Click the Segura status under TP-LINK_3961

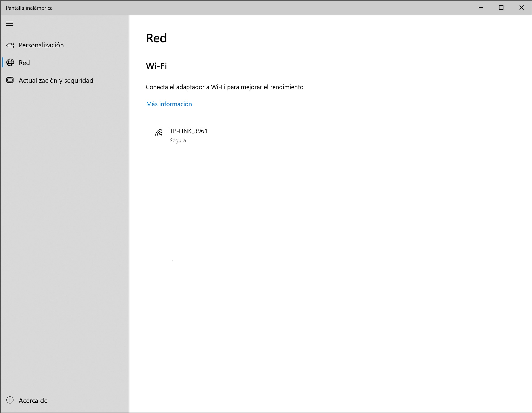[x=178, y=140]
